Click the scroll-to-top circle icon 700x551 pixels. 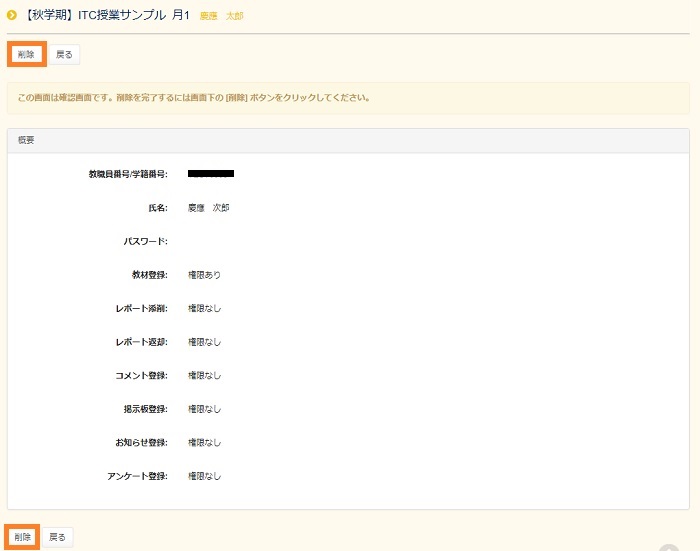(669, 547)
